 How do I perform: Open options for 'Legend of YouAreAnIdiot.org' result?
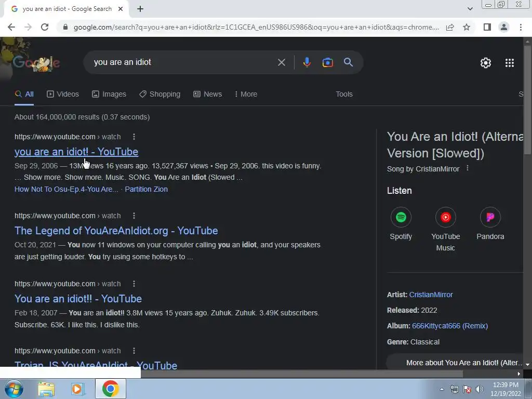point(134,216)
